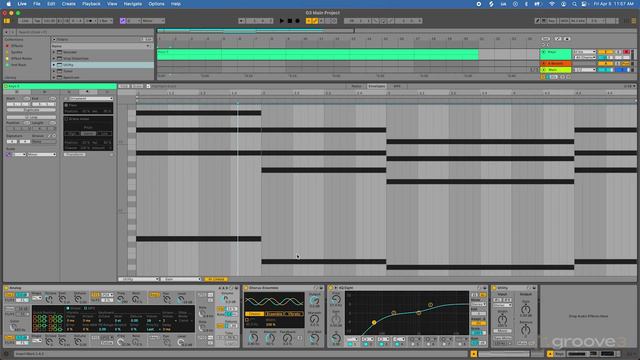
Task: Toggle the EQ Eight device activator
Action: tap(331, 288)
